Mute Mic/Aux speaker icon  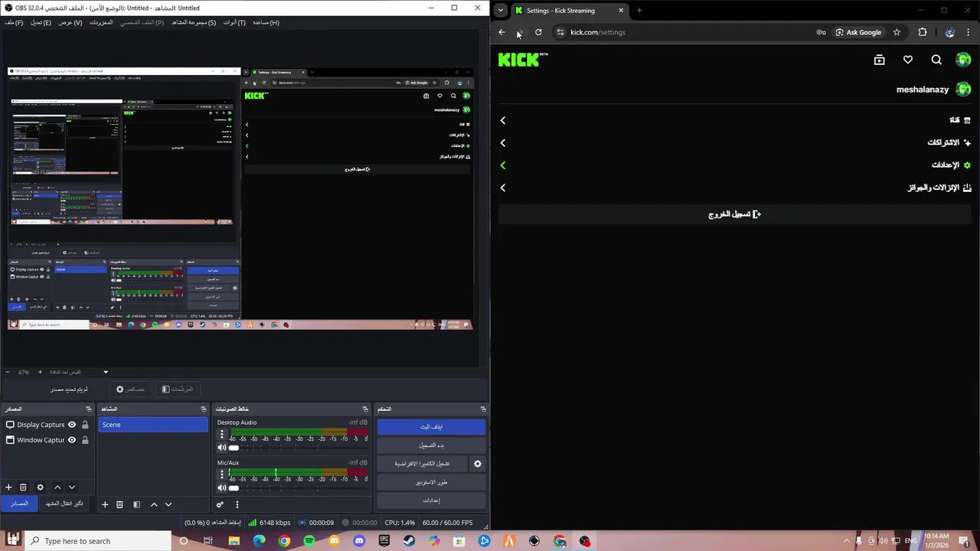coord(222,487)
